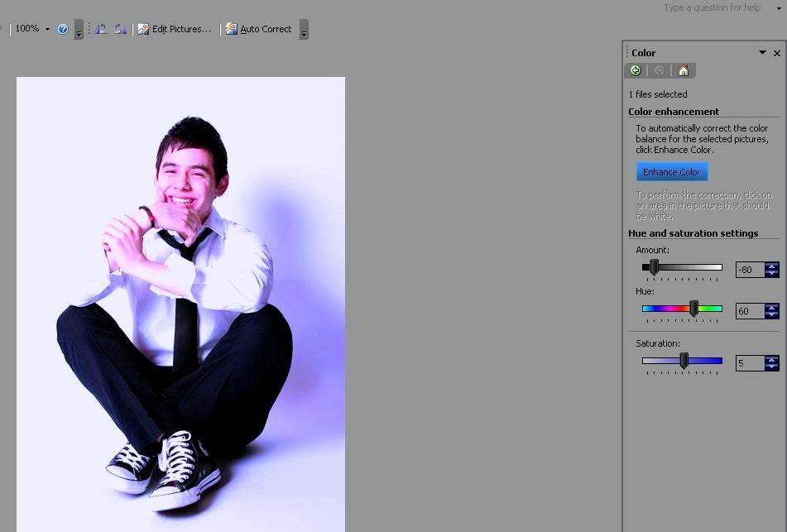This screenshot has height=532, width=787.
Task: Click the Saturation slider handle
Action: pyautogui.click(x=684, y=361)
